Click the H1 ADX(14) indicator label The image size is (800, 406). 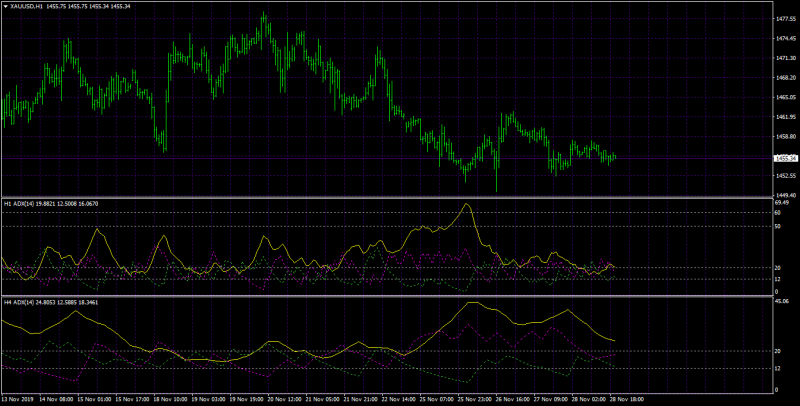pos(18,204)
